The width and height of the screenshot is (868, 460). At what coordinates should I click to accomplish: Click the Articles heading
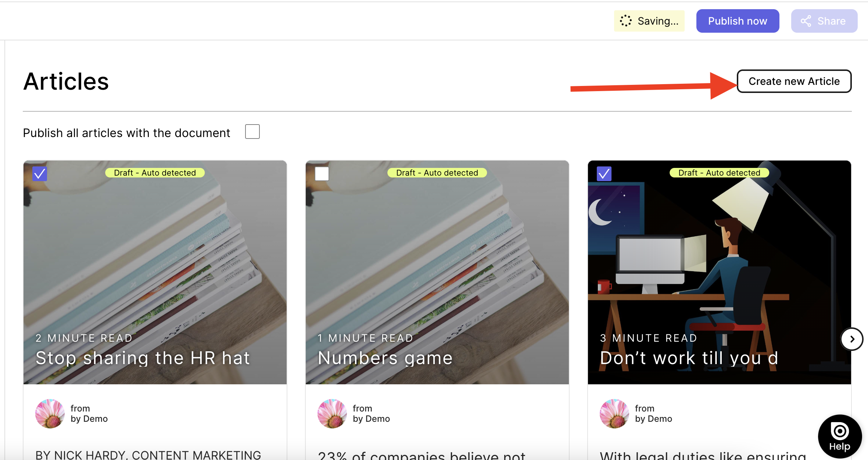click(66, 81)
